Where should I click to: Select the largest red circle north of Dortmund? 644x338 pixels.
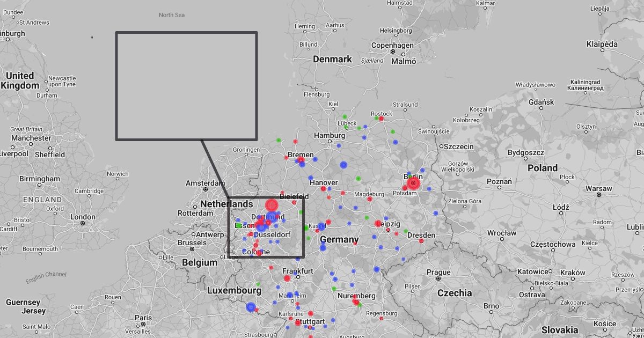tap(272, 205)
